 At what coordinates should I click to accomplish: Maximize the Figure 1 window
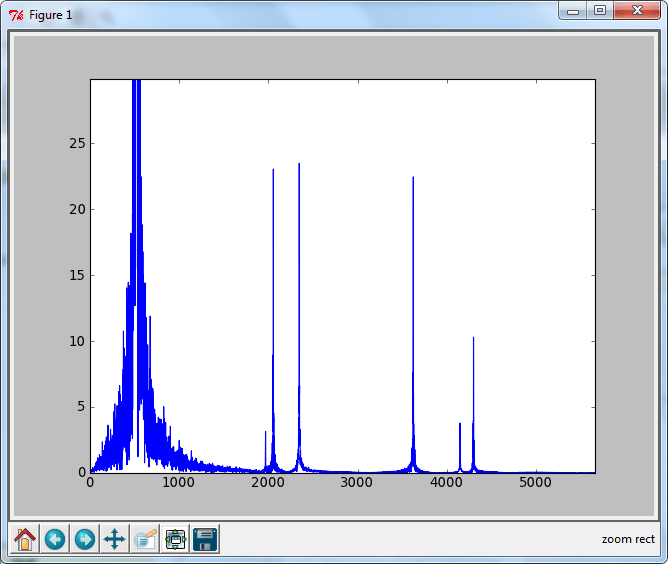click(x=600, y=10)
